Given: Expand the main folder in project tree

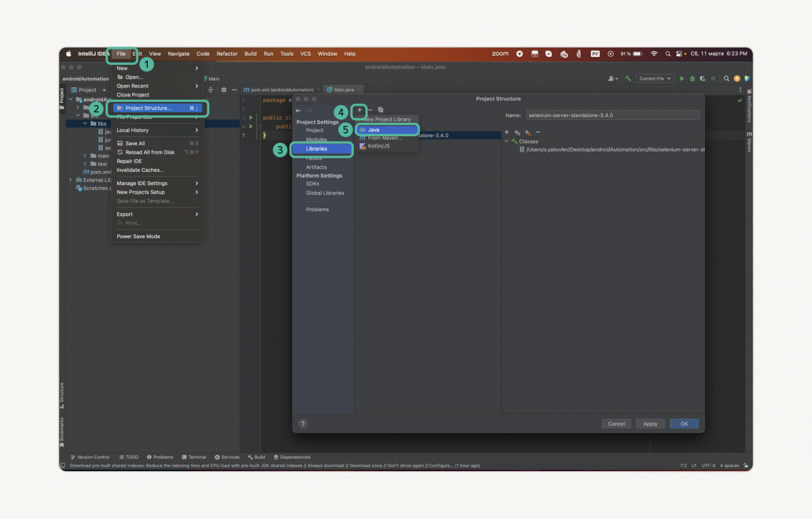Looking at the screenshot, I should (85, 156).
